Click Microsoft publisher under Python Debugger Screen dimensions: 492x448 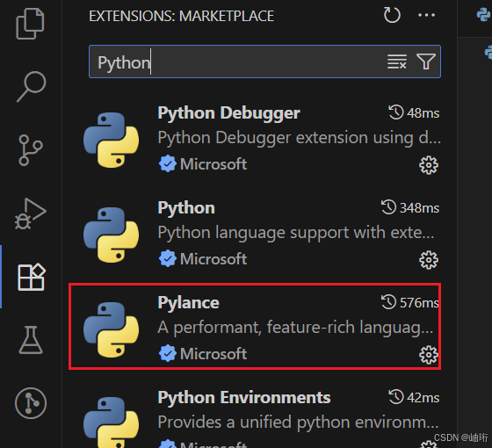213,164
